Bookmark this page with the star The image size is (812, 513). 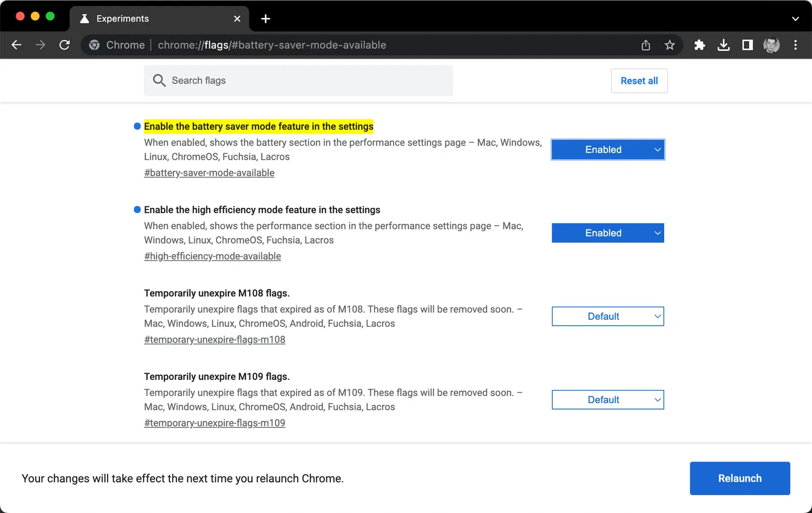tap(670, 45)
